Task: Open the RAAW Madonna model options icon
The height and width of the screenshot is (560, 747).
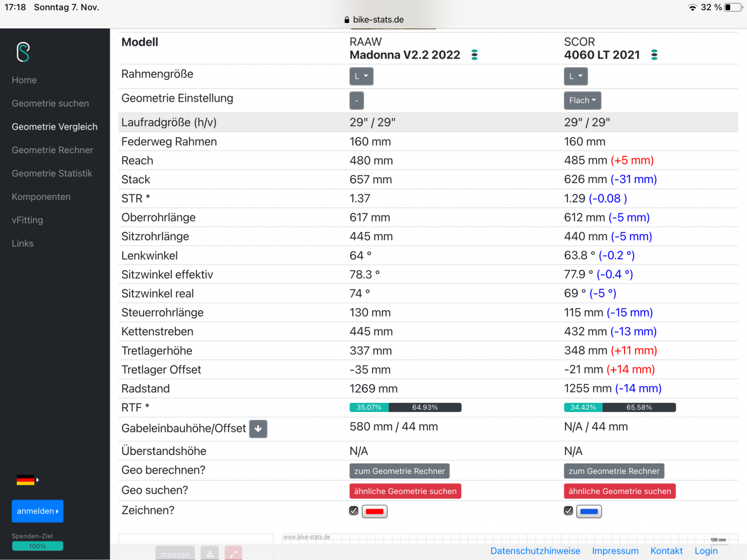Action: [x=474, y=55]
